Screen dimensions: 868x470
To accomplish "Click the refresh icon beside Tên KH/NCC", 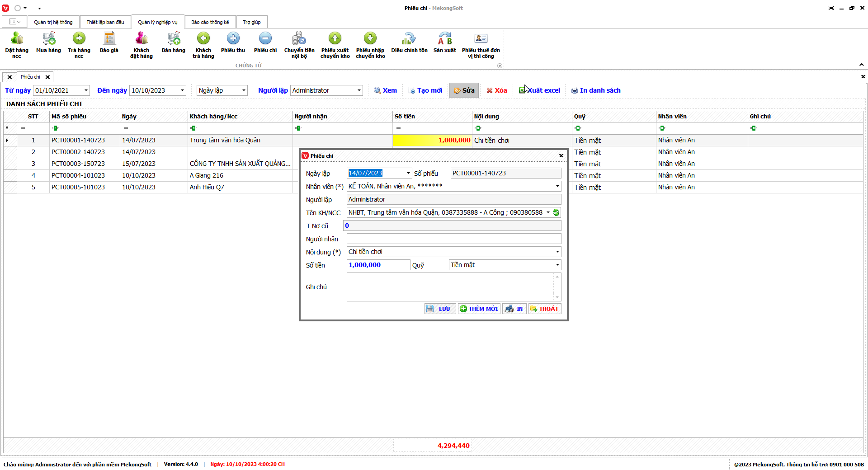I will (x=557, y=212).
